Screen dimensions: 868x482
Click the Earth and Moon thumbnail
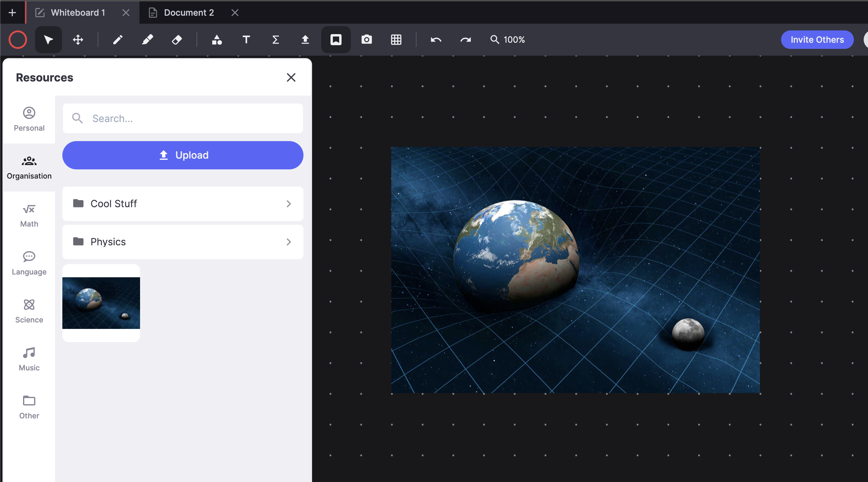point(101,303)
